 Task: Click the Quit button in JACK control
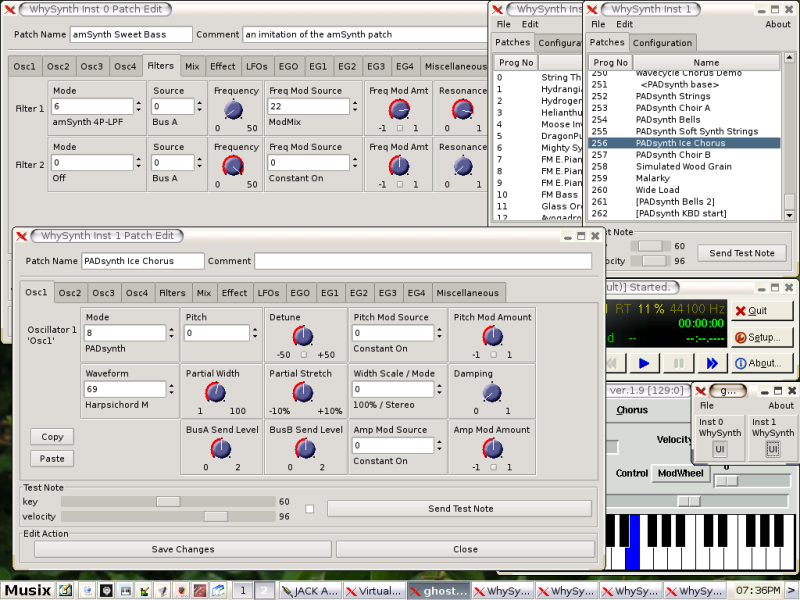point(763,311)
